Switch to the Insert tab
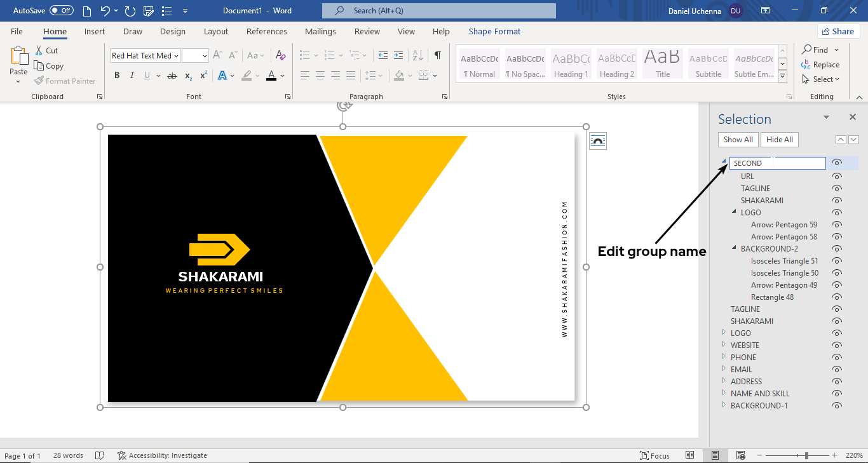This screenshot has width=868, height=463. point(95,32)
